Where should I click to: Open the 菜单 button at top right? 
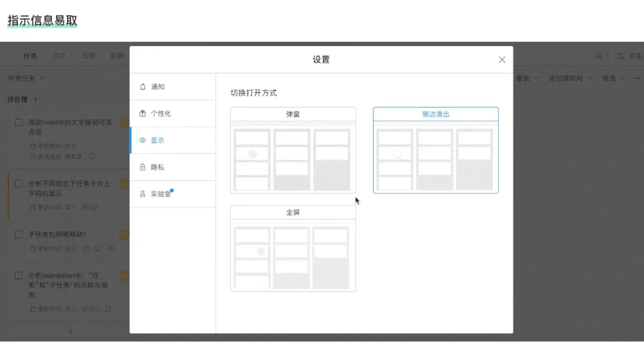click(630, 56)
